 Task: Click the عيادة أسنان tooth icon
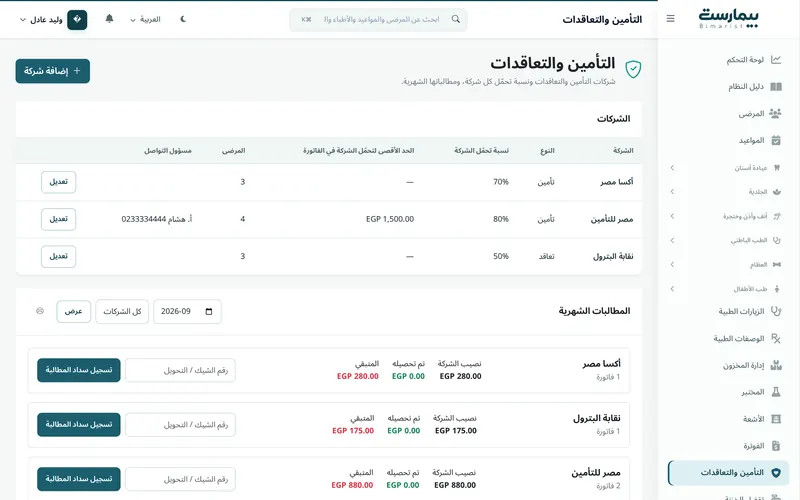[x=777, y=167]
